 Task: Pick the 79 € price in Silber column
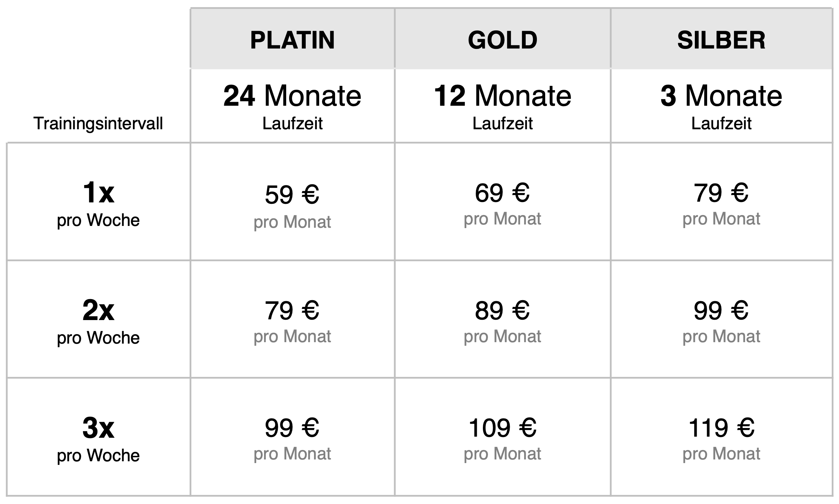pos(721,193)
